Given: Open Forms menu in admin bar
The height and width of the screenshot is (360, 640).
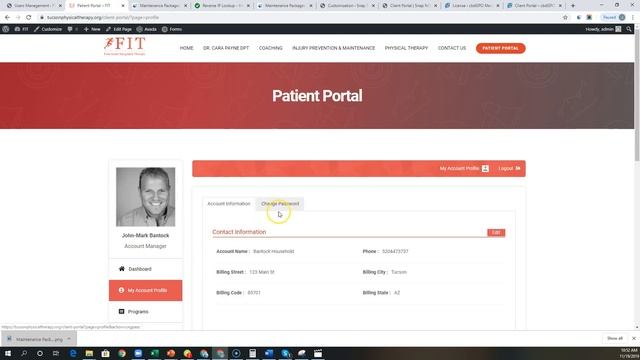Looking at the screenshot, I should [172, 29].
